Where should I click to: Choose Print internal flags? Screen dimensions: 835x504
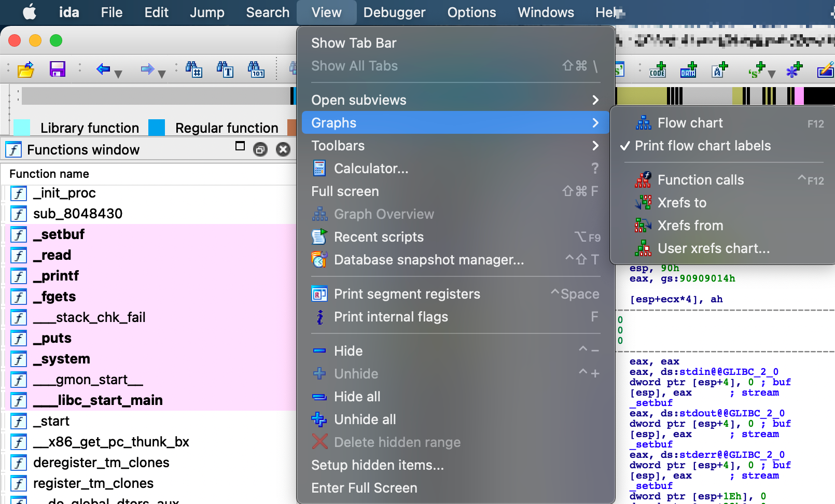pyautogui.click(x=455, y=317)
